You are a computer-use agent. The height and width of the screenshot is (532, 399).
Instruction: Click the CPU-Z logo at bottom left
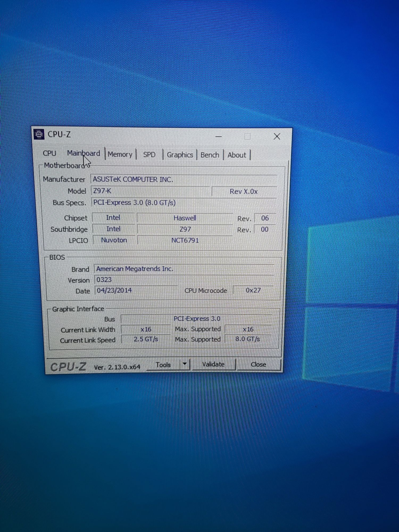pos(68,367)
